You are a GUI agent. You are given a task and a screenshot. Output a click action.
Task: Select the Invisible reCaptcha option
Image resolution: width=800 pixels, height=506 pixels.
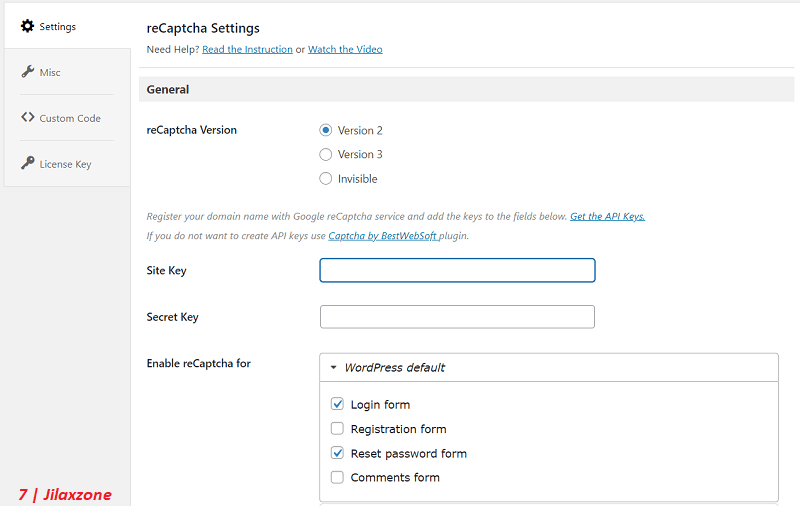coord(326,179)
